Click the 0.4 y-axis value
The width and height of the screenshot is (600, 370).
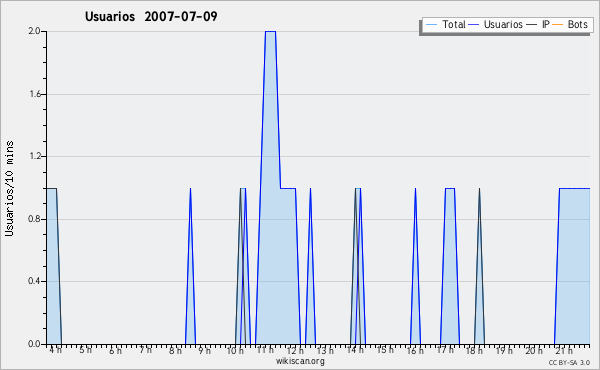(x=35, y=282)
